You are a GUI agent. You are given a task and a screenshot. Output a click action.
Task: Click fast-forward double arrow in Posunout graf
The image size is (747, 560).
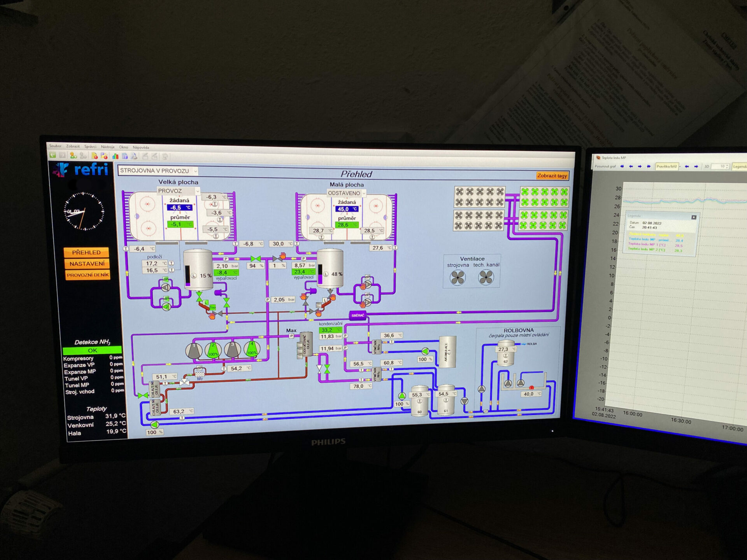point(649,166)
